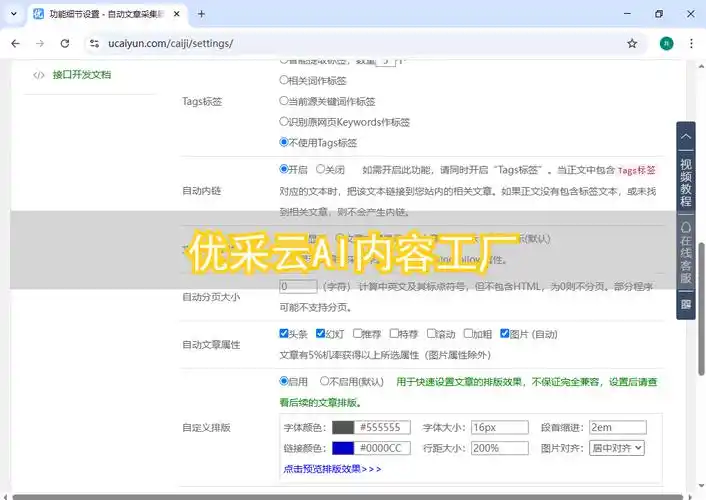This screenshot has height=500, width=706.
Task: Select 识别原网页Keywords作标签 option
Action: point(284,121)
